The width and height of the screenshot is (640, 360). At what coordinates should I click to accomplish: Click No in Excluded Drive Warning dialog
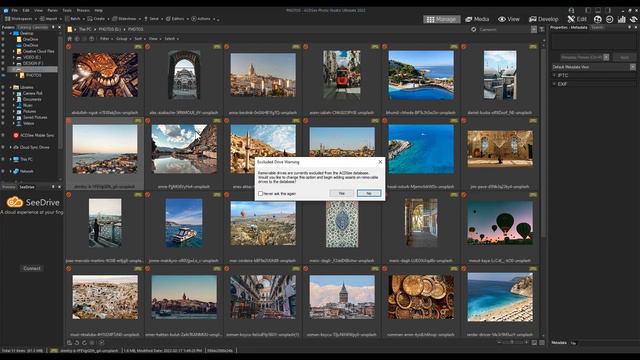coord(369,193)
